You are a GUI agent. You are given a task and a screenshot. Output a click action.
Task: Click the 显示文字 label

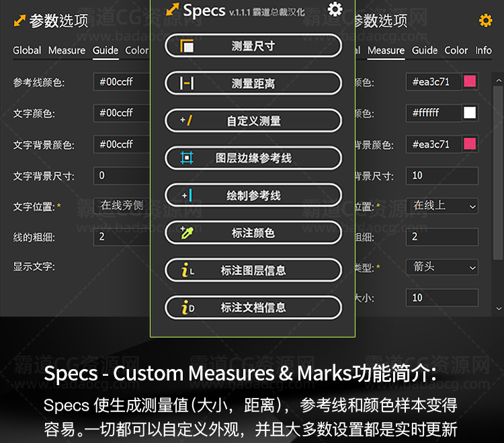(x=34, y=266)
